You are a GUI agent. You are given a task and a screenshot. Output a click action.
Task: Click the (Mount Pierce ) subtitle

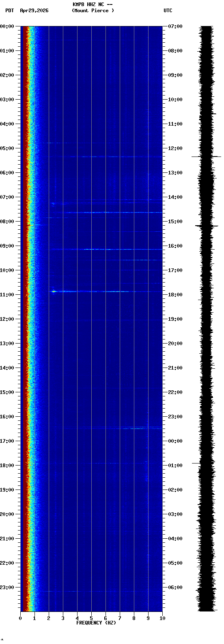[93, 11]
